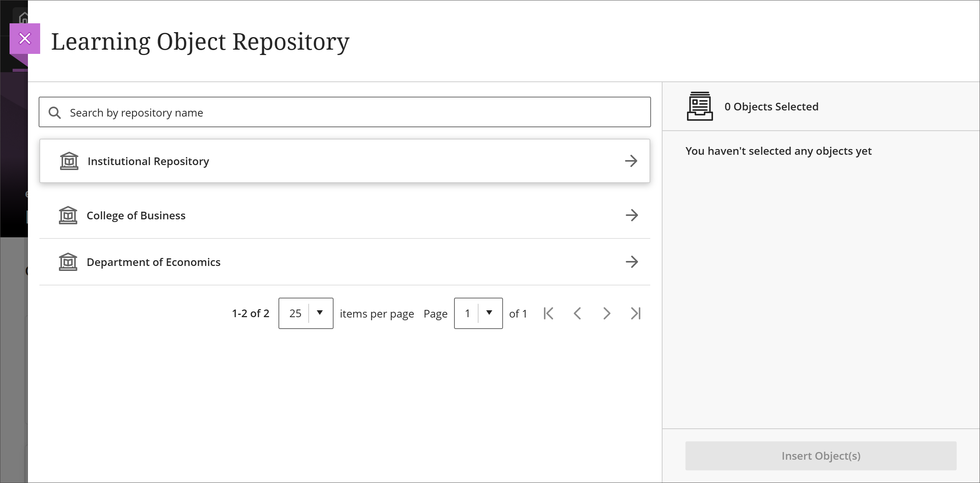980x483 pixels.
Task: Click the College of Business building icon
Action: pos(68,215)
